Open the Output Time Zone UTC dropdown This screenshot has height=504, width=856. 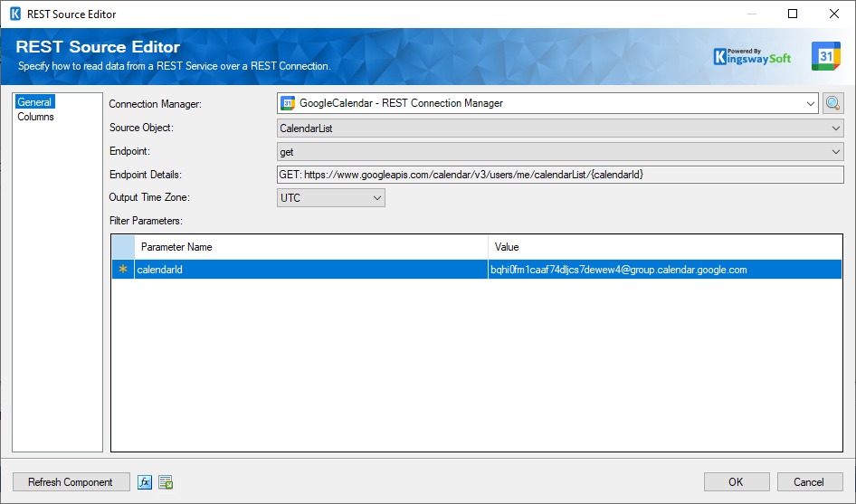pyautogui.click(x=331, y=197)
